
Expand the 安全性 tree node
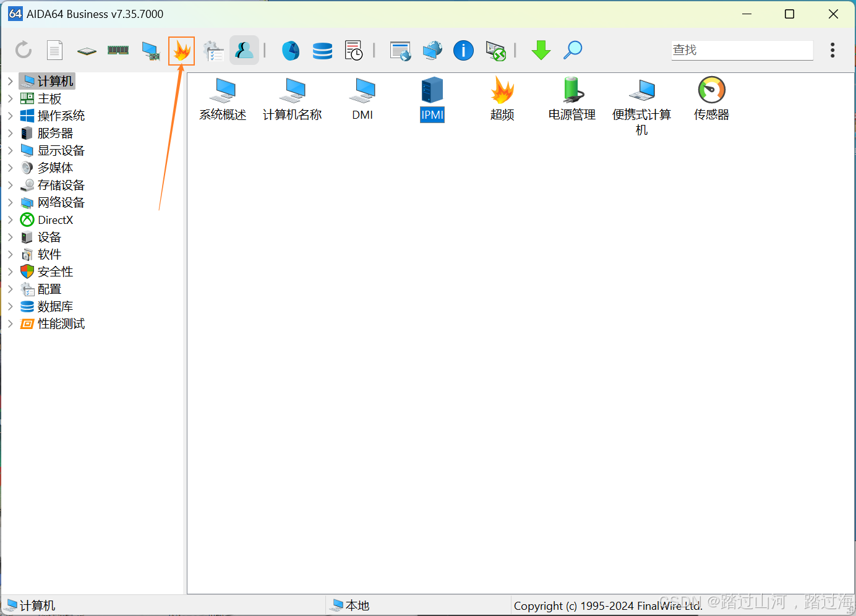[x=10, y=272]
